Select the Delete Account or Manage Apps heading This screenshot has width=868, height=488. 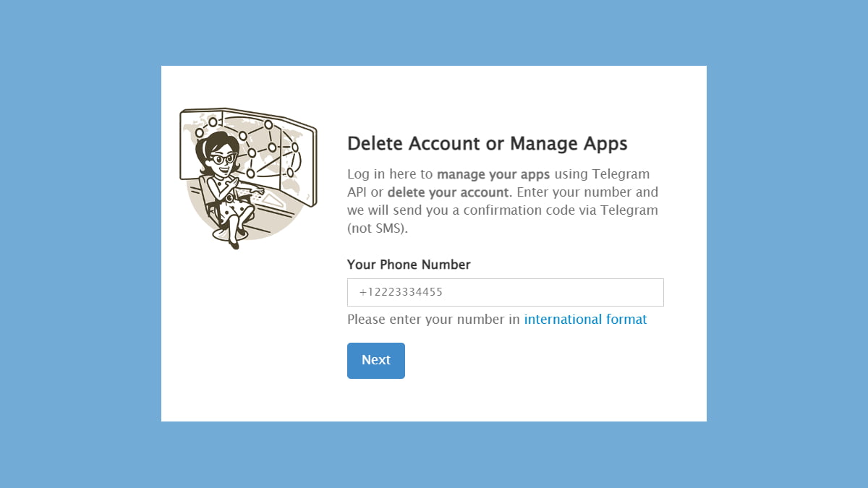coord(487,143)
